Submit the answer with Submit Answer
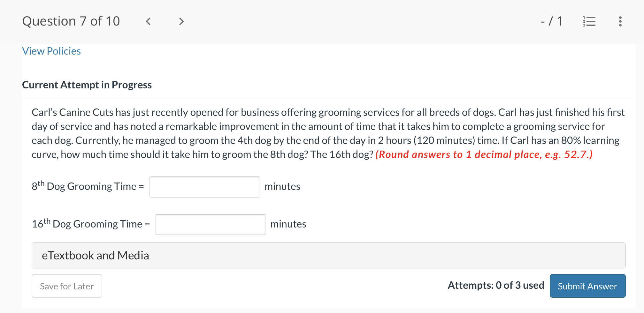Image resolution: width=644 pixels, height=313 pixels. pos(587,286)
